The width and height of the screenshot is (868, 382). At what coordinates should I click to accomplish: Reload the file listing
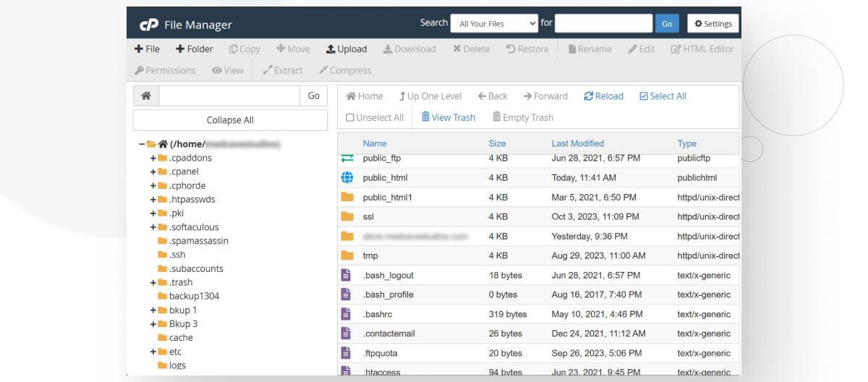click(603, 96)
